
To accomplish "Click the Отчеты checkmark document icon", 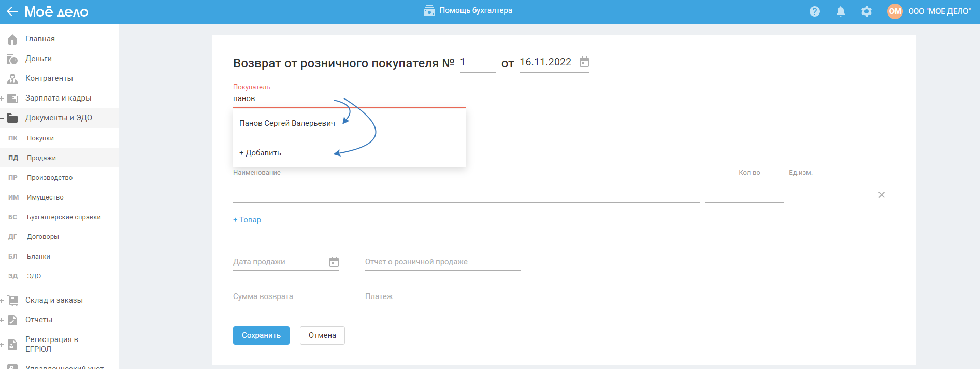I will tap(12, 320).
